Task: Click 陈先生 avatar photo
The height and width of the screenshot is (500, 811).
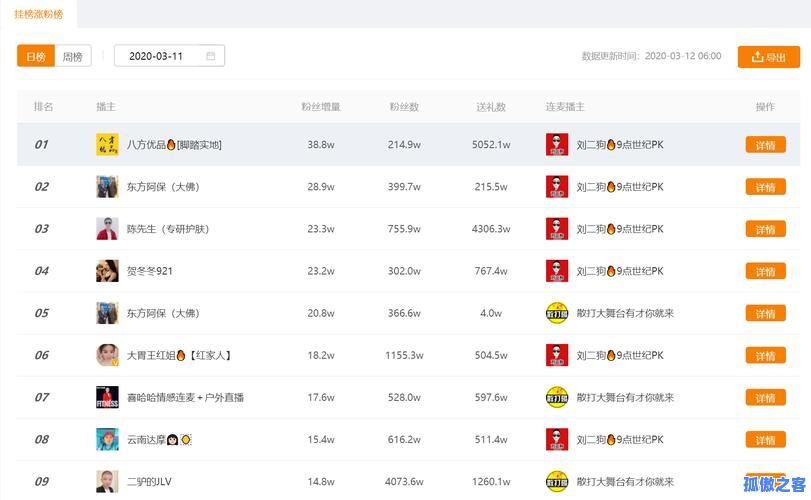Action: [x=107, y=229]
